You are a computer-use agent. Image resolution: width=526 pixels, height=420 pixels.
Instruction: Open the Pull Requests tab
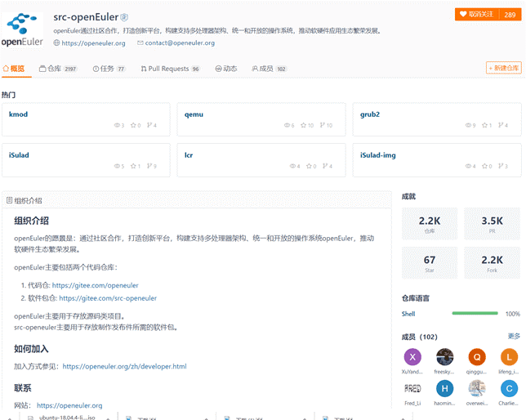pos(170,69)
